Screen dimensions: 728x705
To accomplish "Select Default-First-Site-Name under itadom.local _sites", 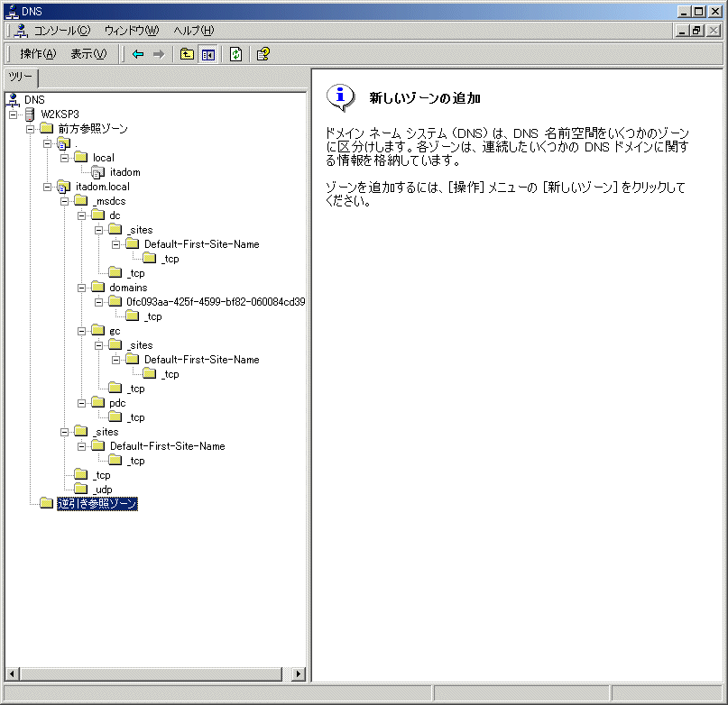I will pyautogui.click(x=167, y=446).
